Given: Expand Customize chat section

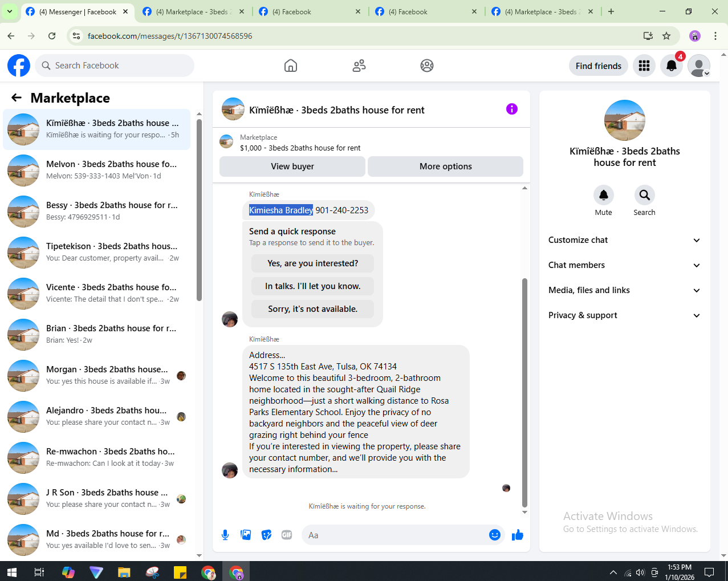Looking at the screenshot, I should click(625, 240).
